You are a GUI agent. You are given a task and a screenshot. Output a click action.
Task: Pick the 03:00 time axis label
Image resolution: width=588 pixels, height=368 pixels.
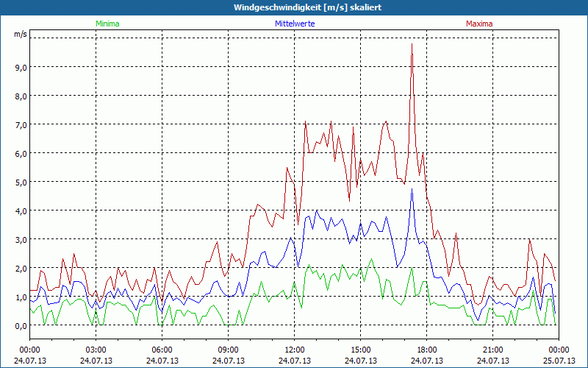coord(96,350)
